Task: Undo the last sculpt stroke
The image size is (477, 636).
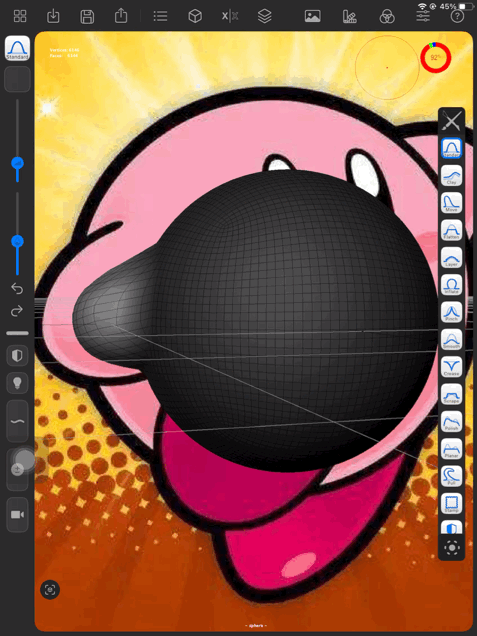Action: pyautogui.click(x=17, y=288)
